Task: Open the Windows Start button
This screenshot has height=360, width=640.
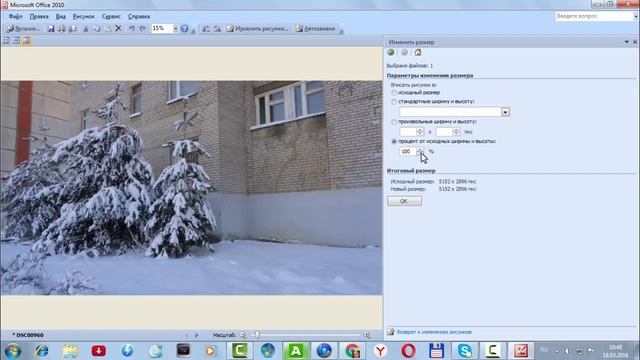Action: (13, 351)
